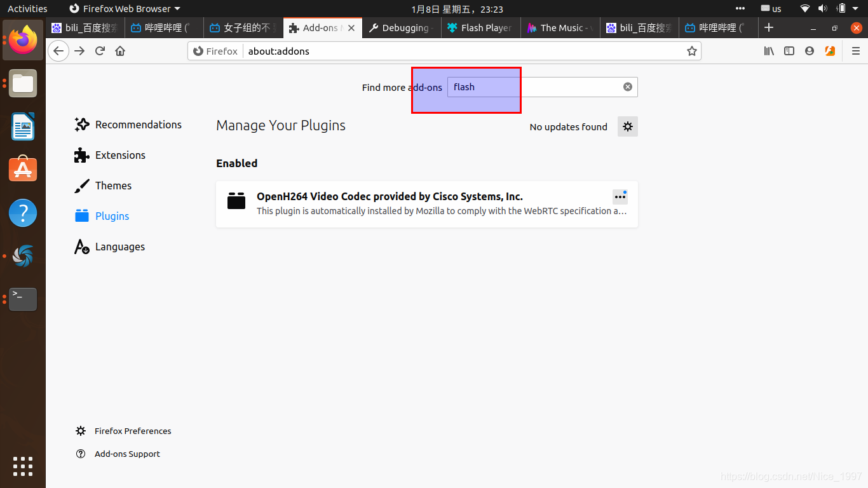Image resolution: width=868 pixels, height=488 pixels.
Task: Click the orange extension icon in toolbar
Action: [830, 51]
